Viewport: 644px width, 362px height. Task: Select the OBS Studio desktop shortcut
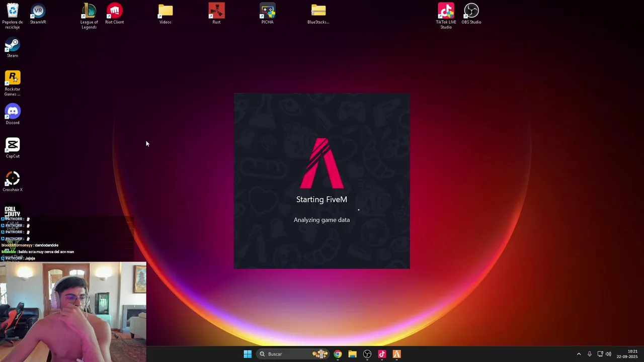click(x=471, y=14)
